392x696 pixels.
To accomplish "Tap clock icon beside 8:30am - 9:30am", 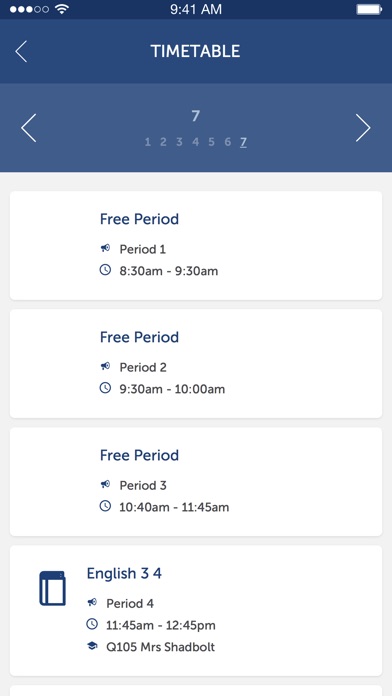I will coord(105,270).
